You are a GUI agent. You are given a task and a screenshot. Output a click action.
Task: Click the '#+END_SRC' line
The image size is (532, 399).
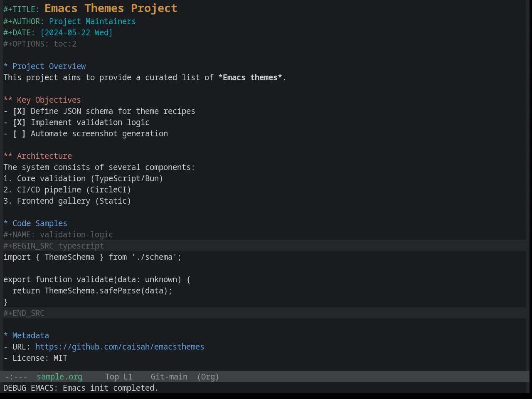[x=24, y=313]
